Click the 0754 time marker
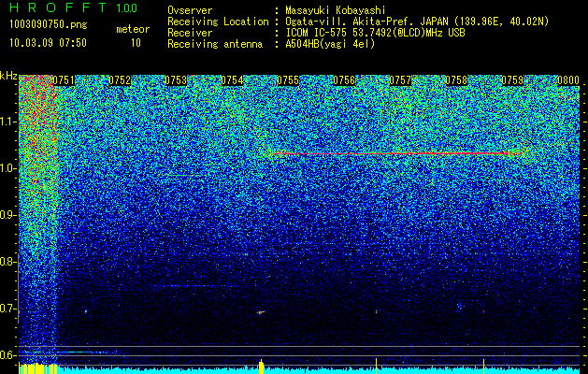Image resolution: width=588 pixels, height=374 pixels. 232,80
